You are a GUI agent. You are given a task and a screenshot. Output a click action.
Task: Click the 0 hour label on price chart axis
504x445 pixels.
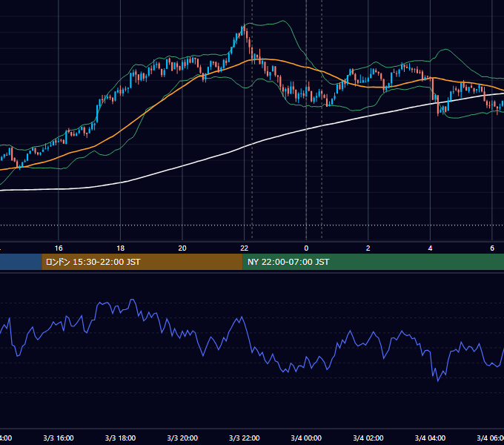[306, 248]
